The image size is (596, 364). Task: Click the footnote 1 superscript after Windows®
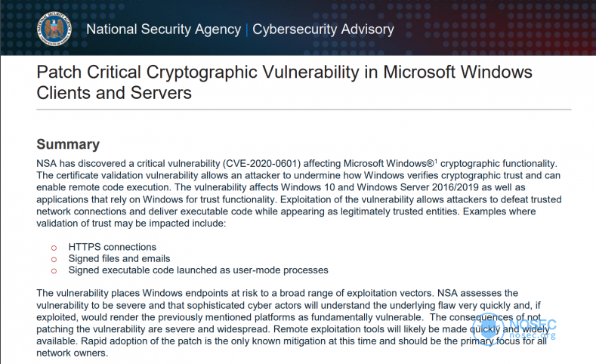(x=436, y=161)
